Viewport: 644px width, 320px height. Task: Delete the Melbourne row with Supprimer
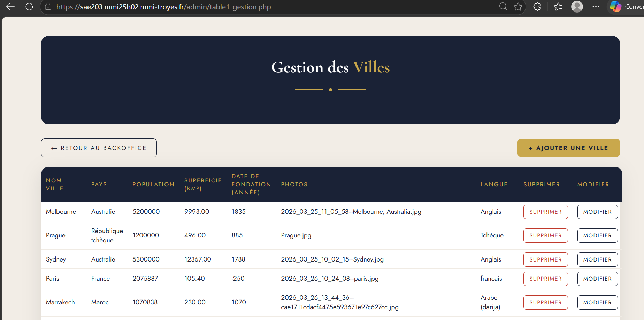click(x=545, y=212)
